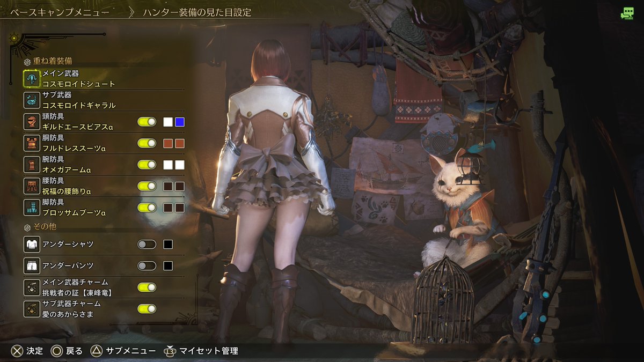Click the アンダーシャツ shirt icon
Image resolution: width=644 pixels, height=362 pixels.
click(x=32, y=245)
